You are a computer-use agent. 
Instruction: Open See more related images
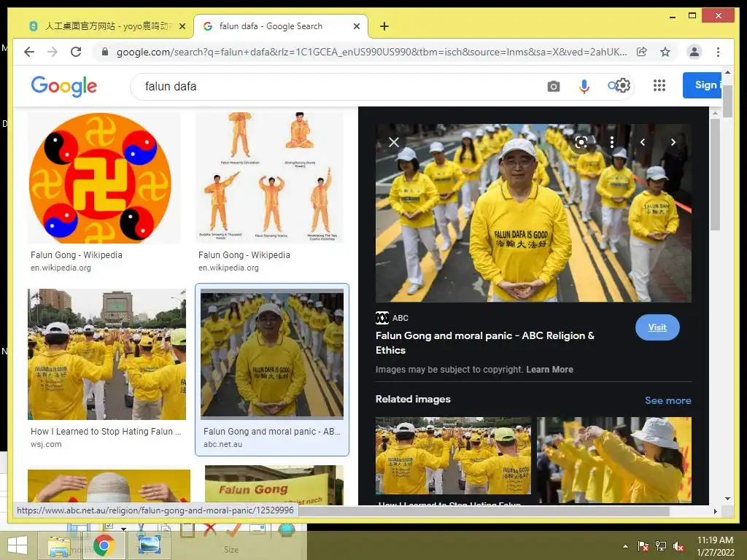pyautogui.click(x=668, y=400)
